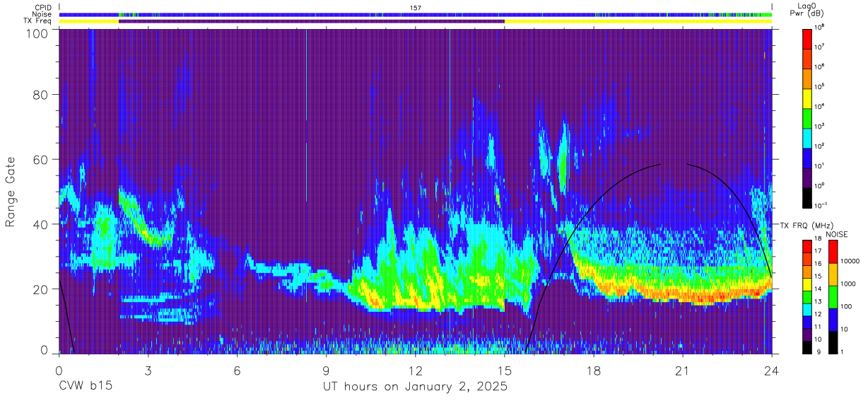
Task: Click the x-axis tick label 21
Action: click(682, 370)
